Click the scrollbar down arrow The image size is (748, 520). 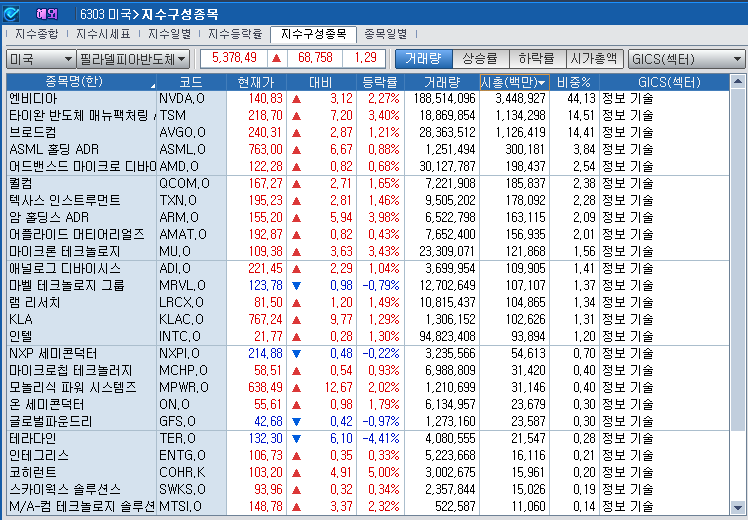(738, 507)
